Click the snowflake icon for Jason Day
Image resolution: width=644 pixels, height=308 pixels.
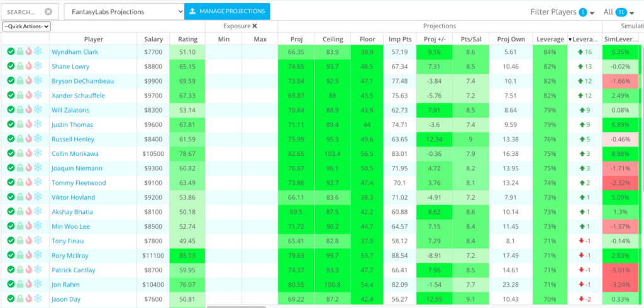(x=38, y=299)
